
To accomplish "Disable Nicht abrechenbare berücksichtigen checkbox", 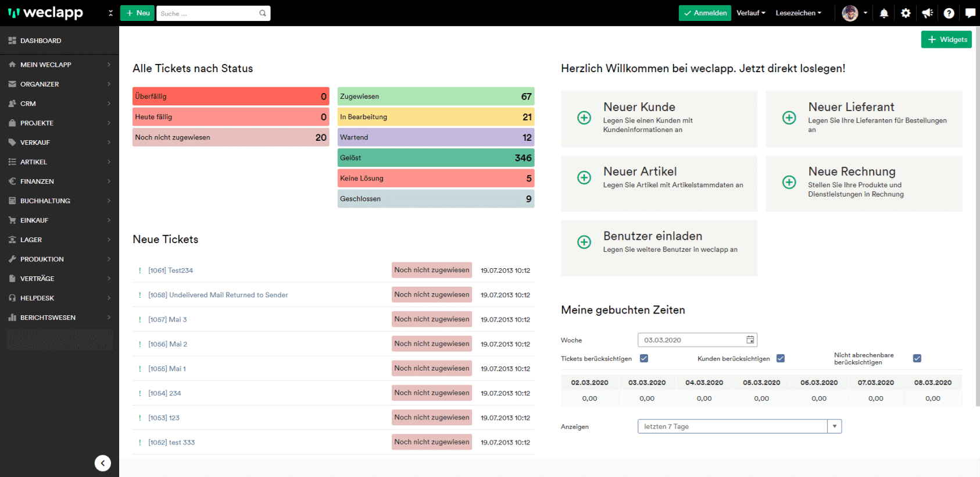I will (x=917, y=358).
